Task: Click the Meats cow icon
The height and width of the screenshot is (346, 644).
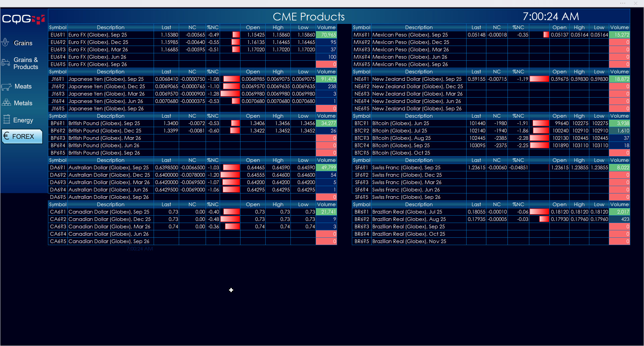Action: [x=6, y=87]
